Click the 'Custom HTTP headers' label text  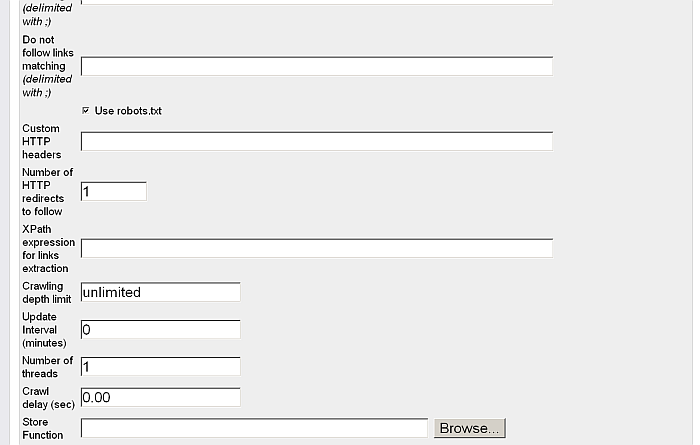(42, 141)
